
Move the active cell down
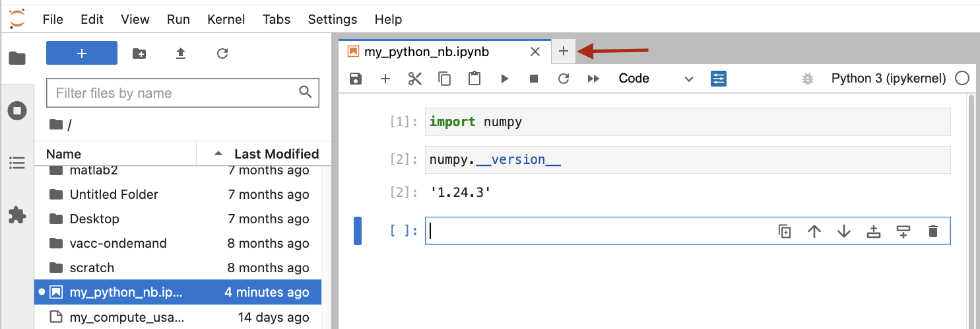point(844,231)
